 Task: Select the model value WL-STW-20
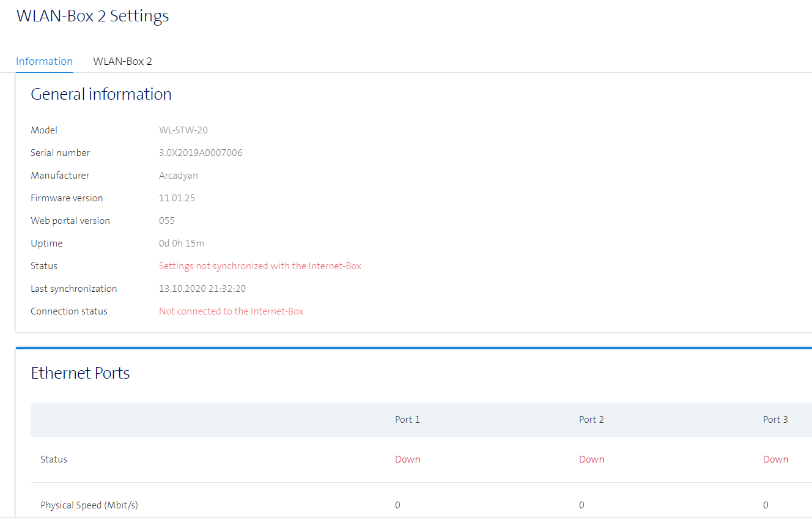183,130
